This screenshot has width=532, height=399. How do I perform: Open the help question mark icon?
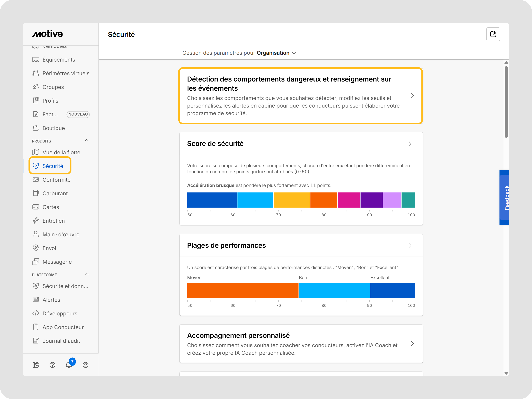click(x=52, y=365)
